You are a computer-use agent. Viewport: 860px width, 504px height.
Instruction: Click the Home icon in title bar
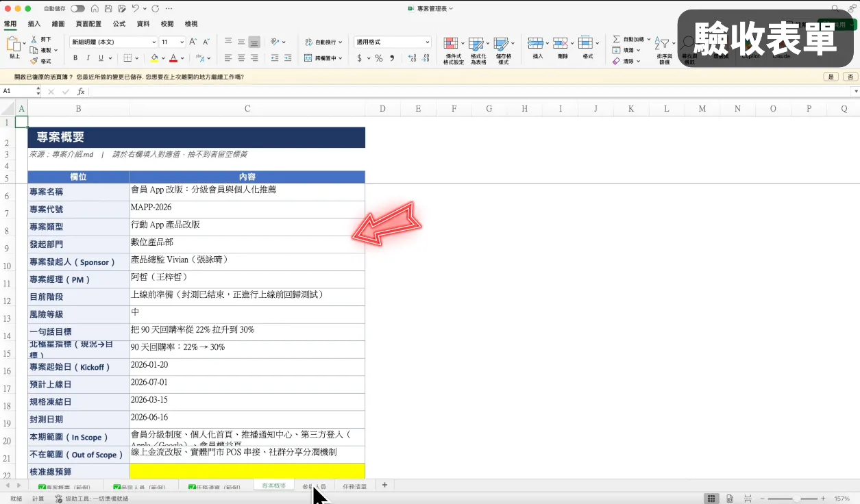[95, 9]
